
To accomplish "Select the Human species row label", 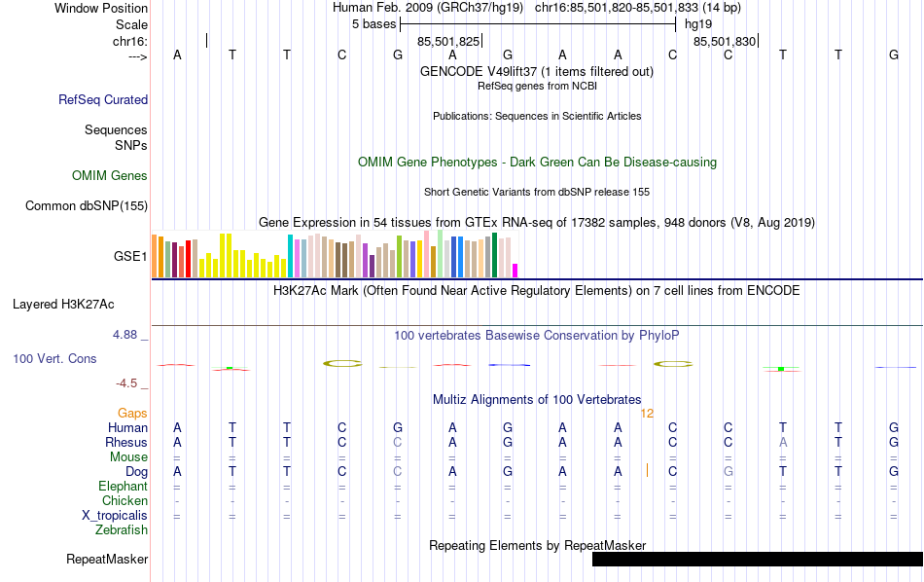I will coord(127,427).
